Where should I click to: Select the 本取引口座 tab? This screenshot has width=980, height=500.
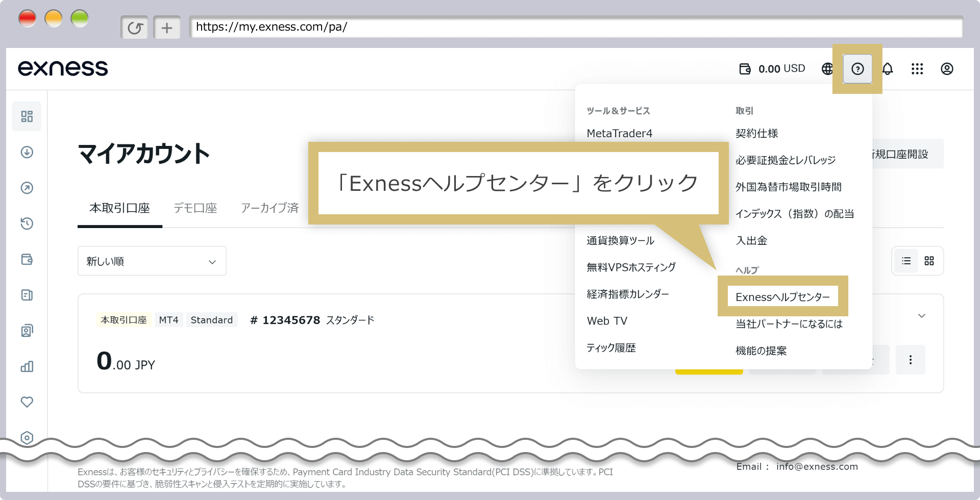tap(120, 208)
